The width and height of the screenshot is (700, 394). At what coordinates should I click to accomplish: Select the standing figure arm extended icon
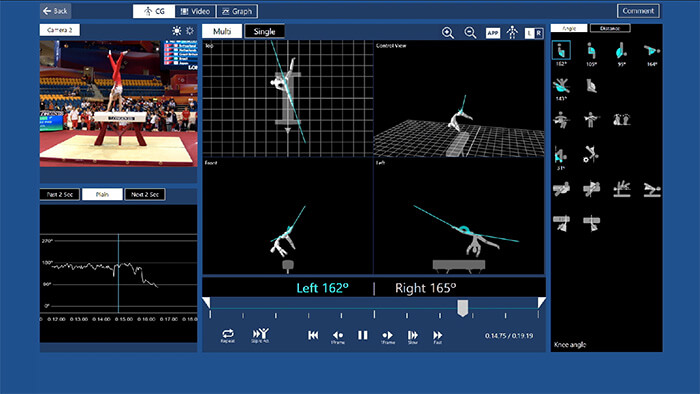pos(592,120)
